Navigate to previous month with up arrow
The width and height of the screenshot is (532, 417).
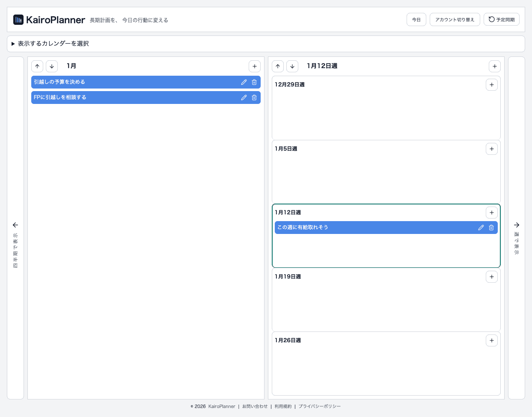click(x=37, y=66)
